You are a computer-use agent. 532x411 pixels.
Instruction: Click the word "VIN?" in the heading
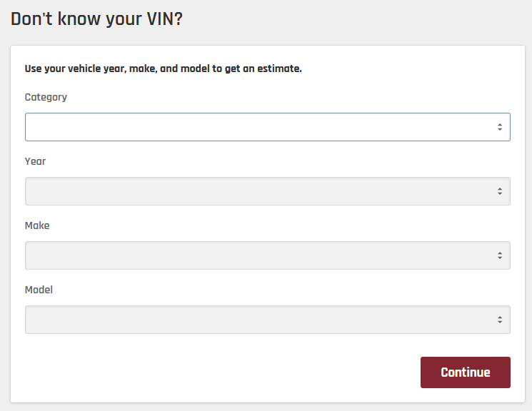pyautogui.click(x=164, y=19)
